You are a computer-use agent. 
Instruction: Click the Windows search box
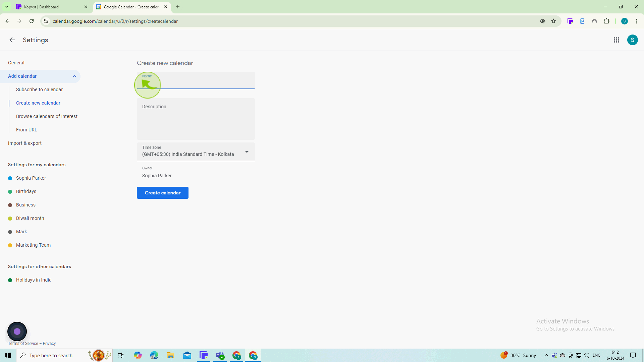[64, 355]
